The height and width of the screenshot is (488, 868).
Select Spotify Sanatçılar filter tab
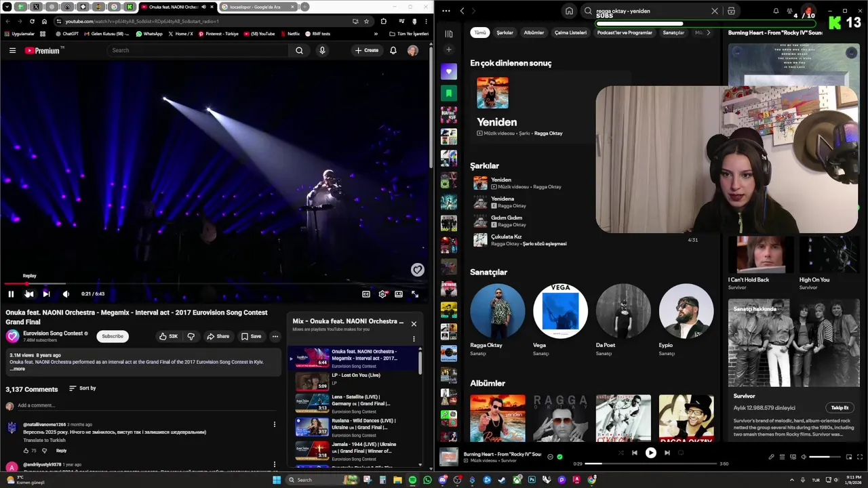click(673, 33)
